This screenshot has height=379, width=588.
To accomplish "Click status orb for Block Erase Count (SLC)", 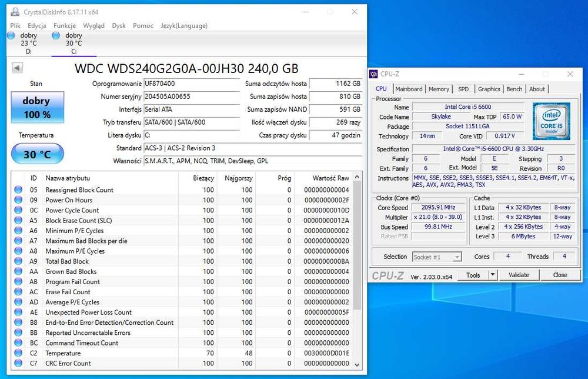I will [x=18, y=220].
